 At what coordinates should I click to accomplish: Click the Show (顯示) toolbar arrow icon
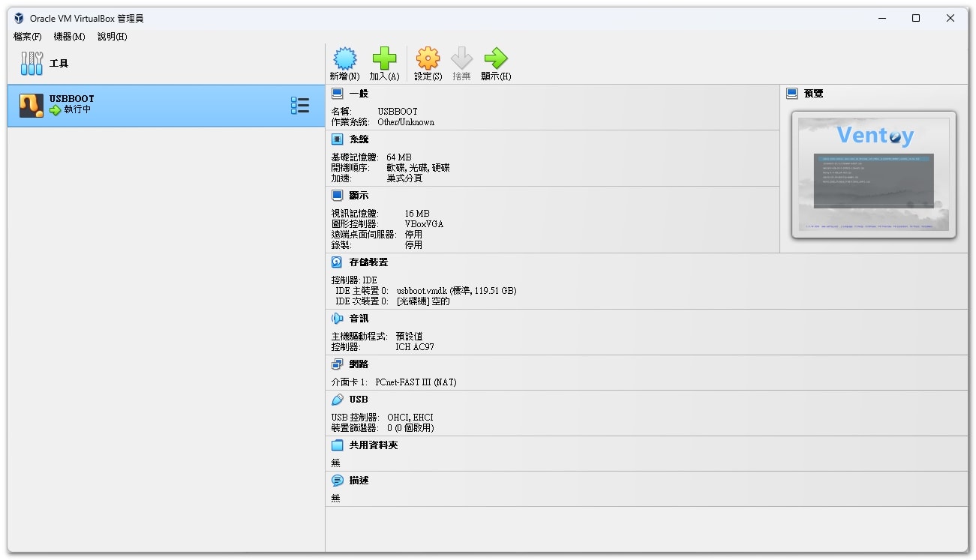496,58
